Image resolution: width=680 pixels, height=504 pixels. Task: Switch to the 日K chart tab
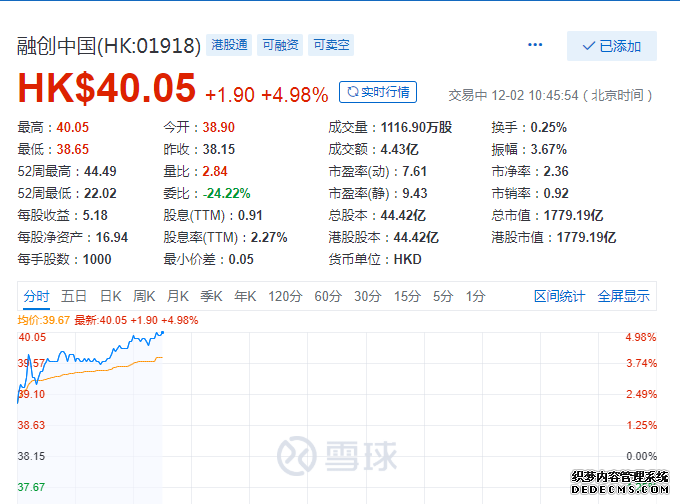[x=111, y=296]
